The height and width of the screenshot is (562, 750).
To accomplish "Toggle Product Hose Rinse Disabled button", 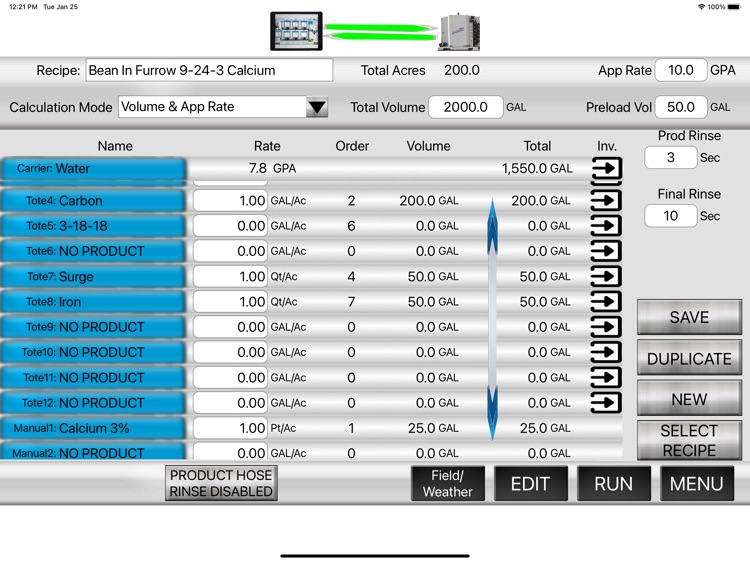I will click(x=221, y=483).
